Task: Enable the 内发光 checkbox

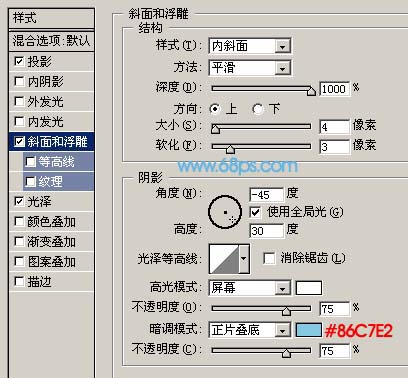Action: (x=19, y=121)
